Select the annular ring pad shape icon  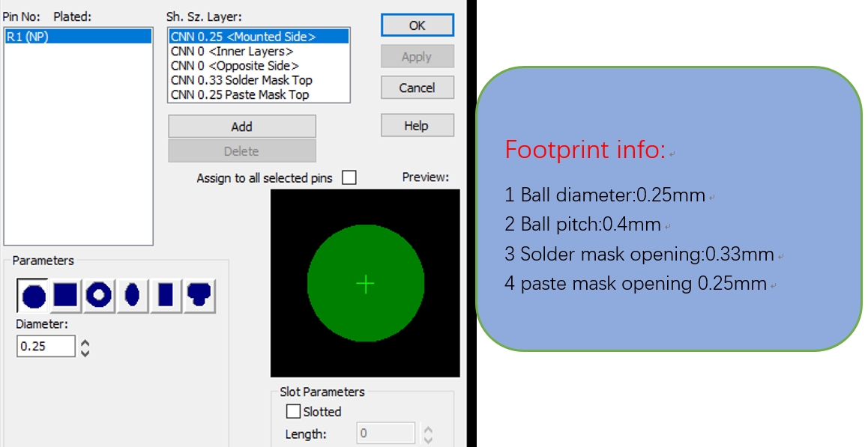pos(99,294)
